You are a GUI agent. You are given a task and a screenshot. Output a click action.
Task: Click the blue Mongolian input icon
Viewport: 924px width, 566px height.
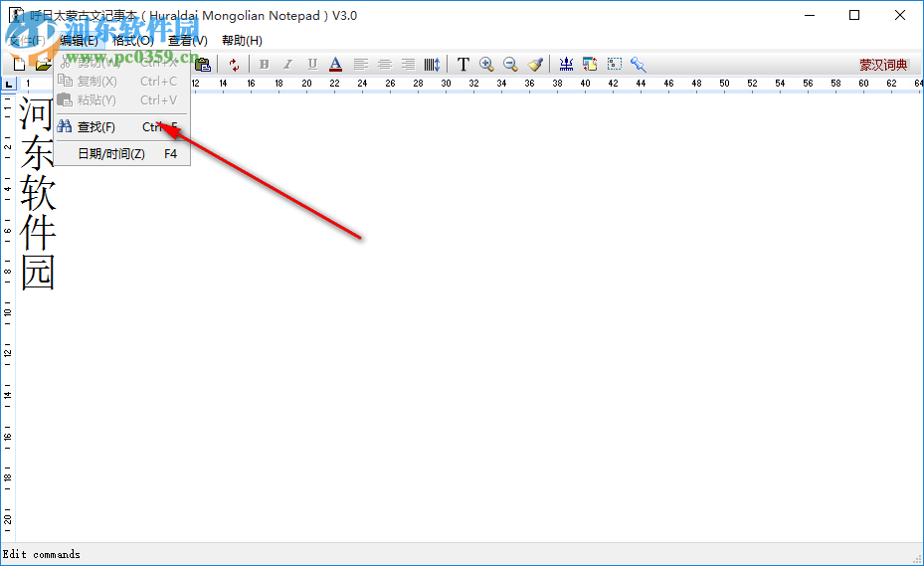pyautogui.click(x=566, y=65)
